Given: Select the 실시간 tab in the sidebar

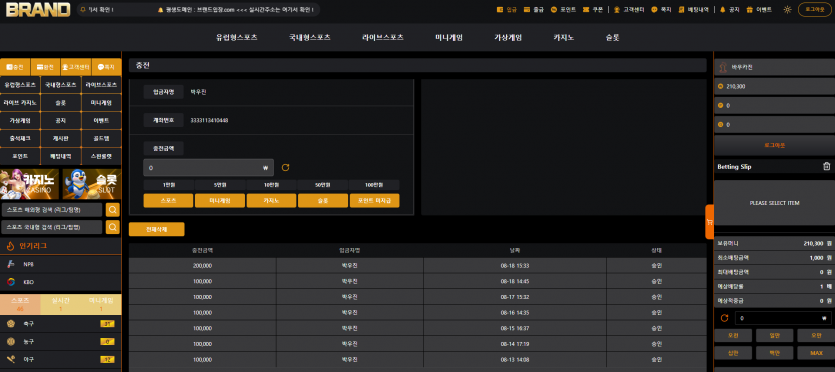Looking at the screenshot, I should pos(61,304).
